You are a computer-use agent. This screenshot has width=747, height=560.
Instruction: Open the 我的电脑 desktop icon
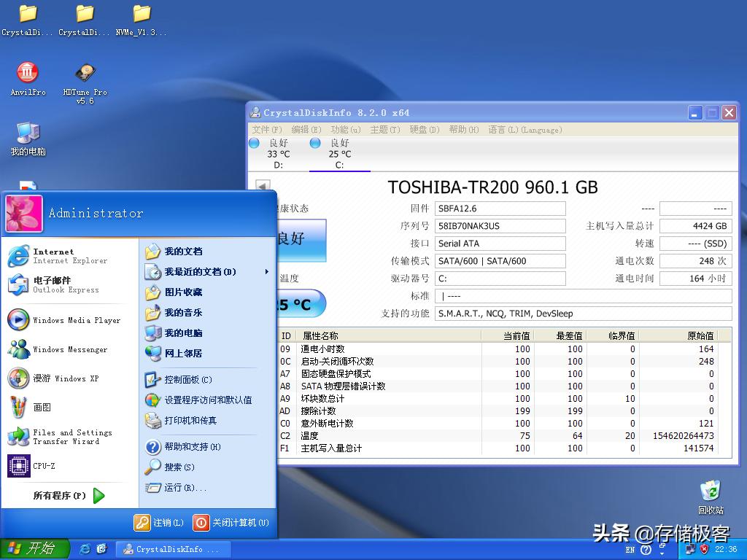tap(28, 139)
